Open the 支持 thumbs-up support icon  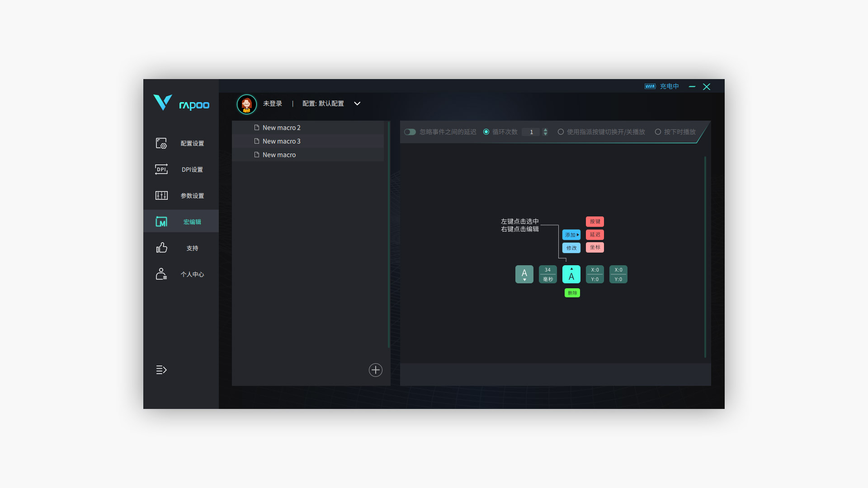pos(161,248)
